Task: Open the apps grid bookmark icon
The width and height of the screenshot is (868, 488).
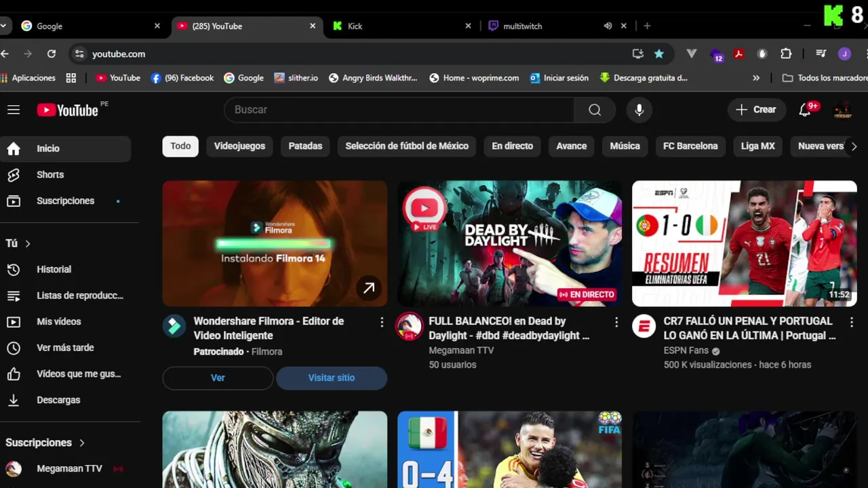Action: (71, 78)
